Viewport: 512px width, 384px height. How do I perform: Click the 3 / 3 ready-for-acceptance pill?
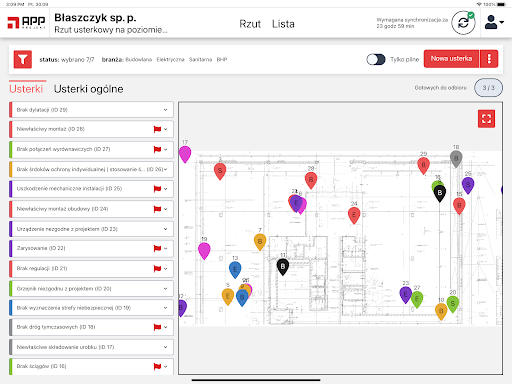click(x=488, y=88)
